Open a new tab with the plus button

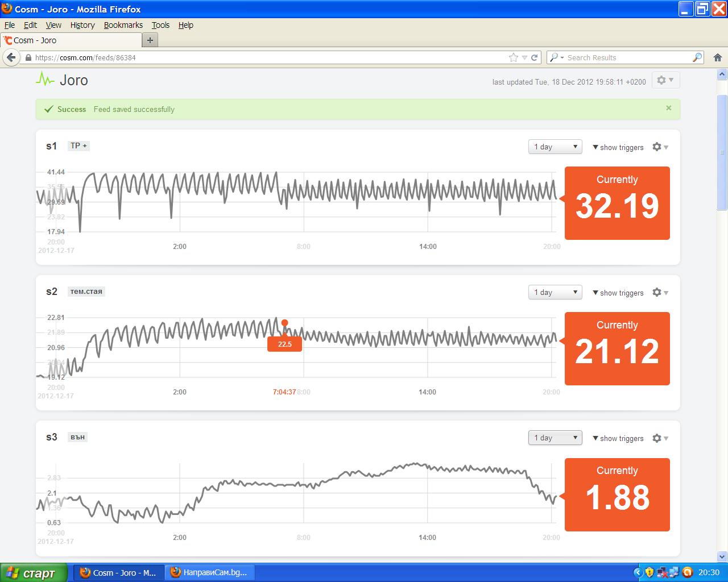pos(150,40)
